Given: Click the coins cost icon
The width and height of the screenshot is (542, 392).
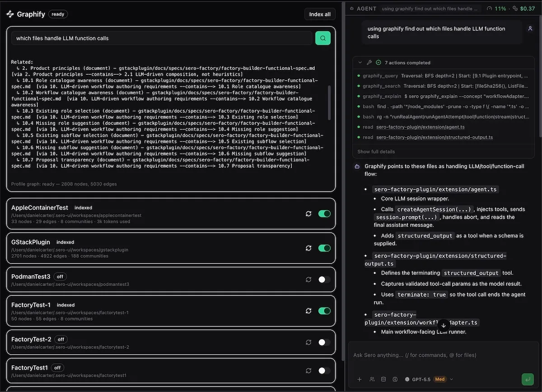Looking at the screenshot, I should (x=515, y=9).
